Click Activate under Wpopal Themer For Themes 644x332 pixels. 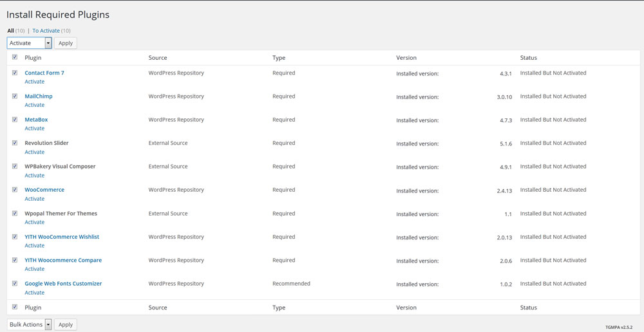click(35, 222)
